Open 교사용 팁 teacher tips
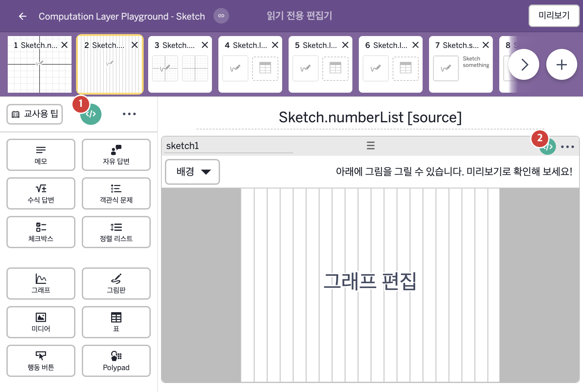Viewport: 583px width, 392px height. 35,114
